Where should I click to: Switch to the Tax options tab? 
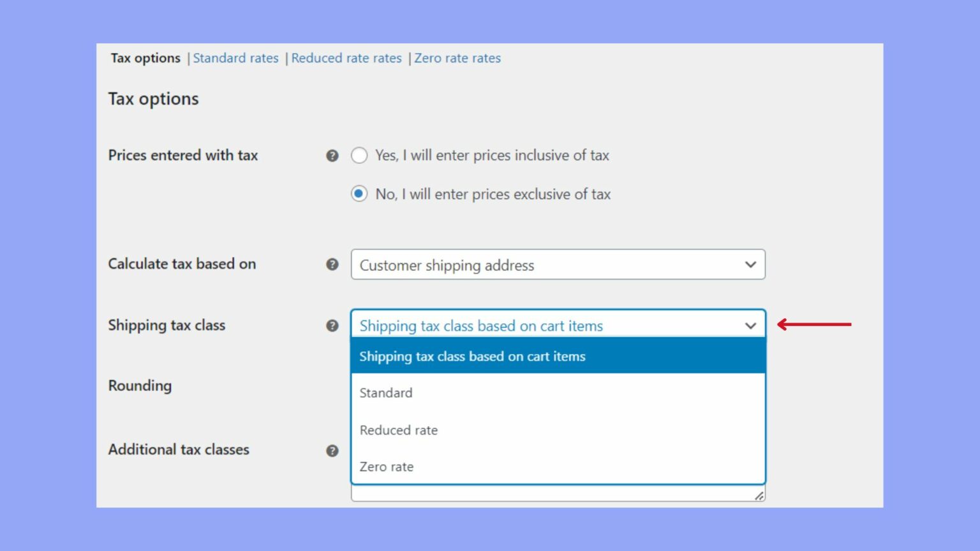145,57
